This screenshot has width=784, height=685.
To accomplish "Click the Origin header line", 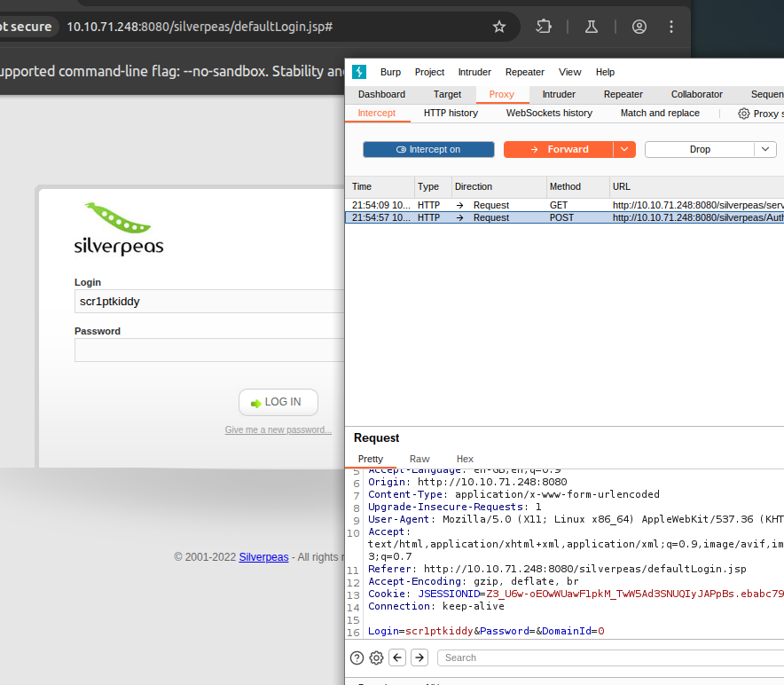I will click(467, 482).
